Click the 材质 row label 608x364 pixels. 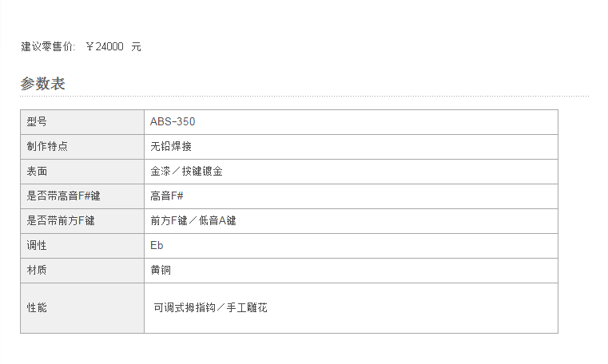click(x=37, y=271)
